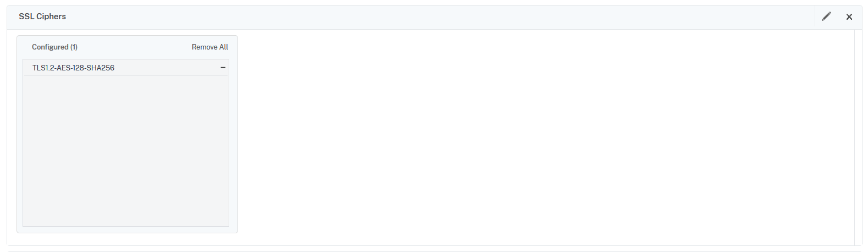This screenshot has height=252, width=868.
Task: Clear all configured ciphers
Action: [209, 47]
